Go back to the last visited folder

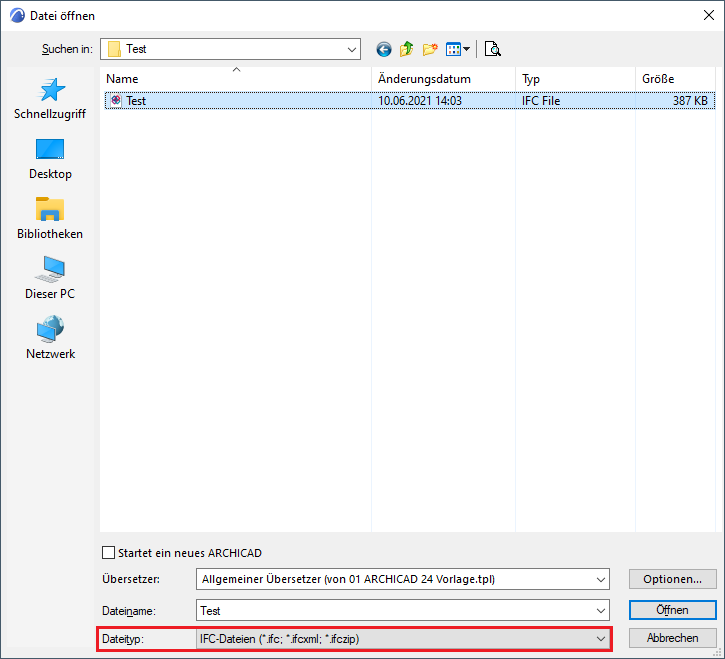click(x=383, y=49)
